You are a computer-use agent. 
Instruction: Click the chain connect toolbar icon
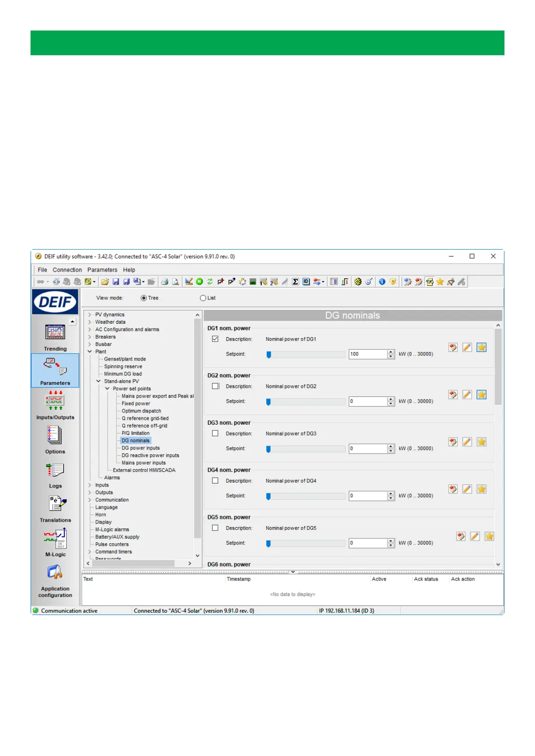[x=40, y=281]
